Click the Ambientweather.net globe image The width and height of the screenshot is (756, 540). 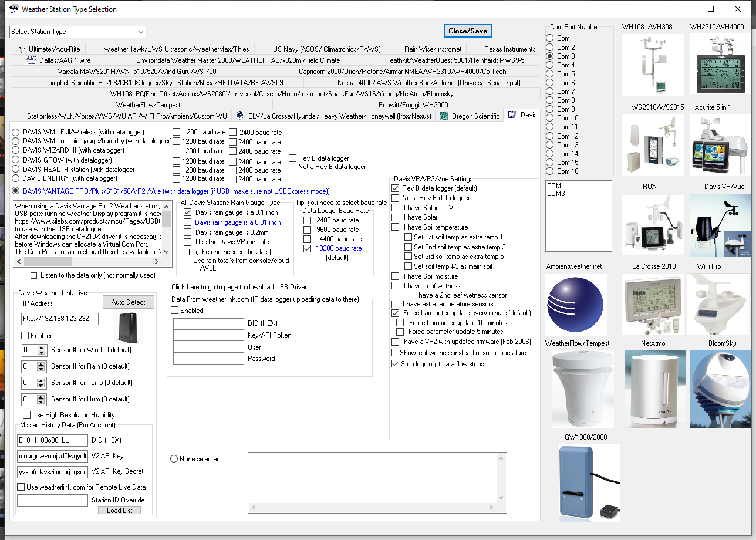(576, 305)
